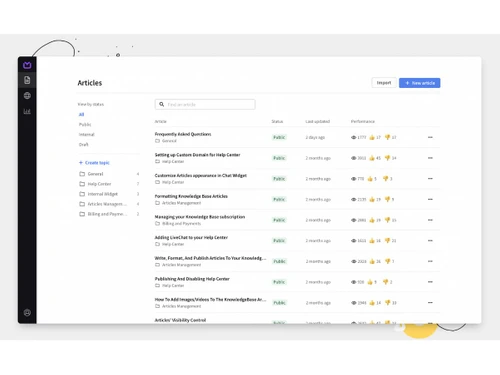Open more options for Setting up Custom Domain row
500x375 pixels.
pos(430,158)
